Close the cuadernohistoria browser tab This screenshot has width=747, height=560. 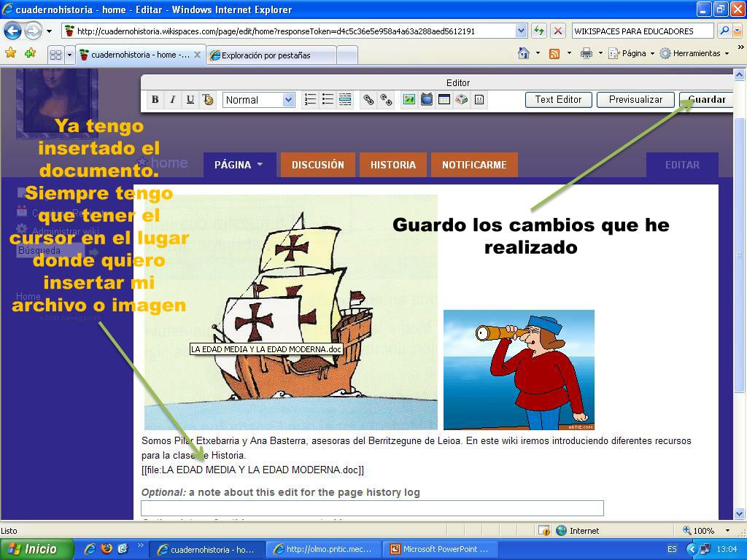point(197,55)
